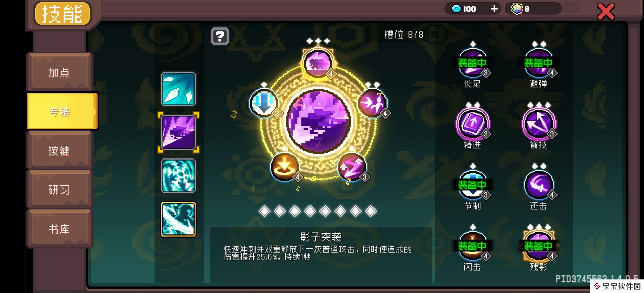The width and height of the screenshot is (644, 293).
Task: Tap the 节制 equipped rune
Action: [472, 185]
